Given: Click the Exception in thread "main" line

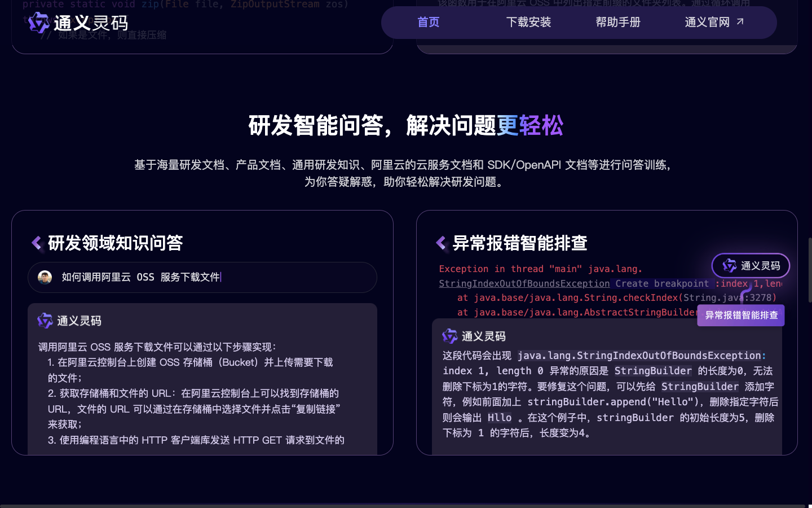Looking at the screenshot, I should [x=541, y=269].
